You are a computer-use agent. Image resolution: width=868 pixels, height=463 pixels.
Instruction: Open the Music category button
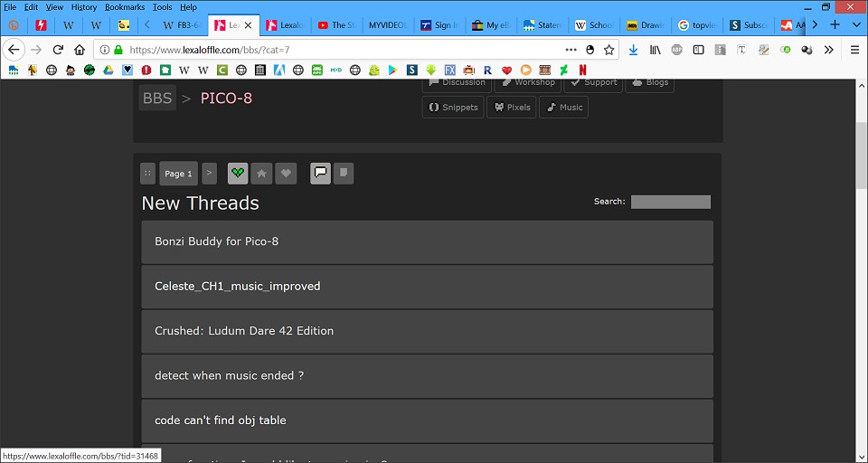pos(563,108)
